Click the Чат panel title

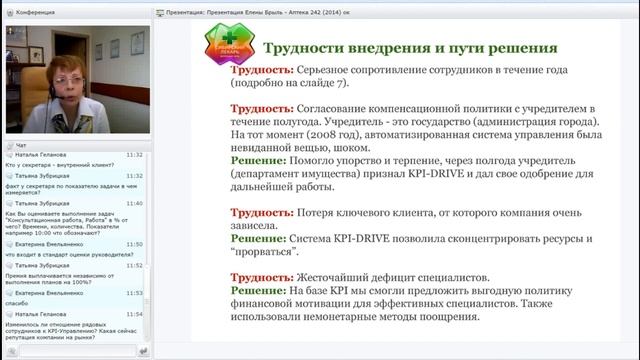21,145
